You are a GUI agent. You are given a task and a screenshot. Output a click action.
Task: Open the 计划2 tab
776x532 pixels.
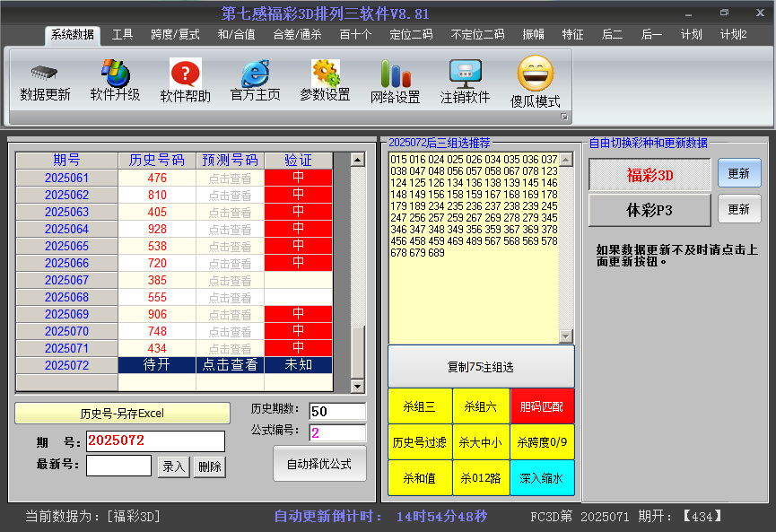pyautogui.click(x=734, y=35)
